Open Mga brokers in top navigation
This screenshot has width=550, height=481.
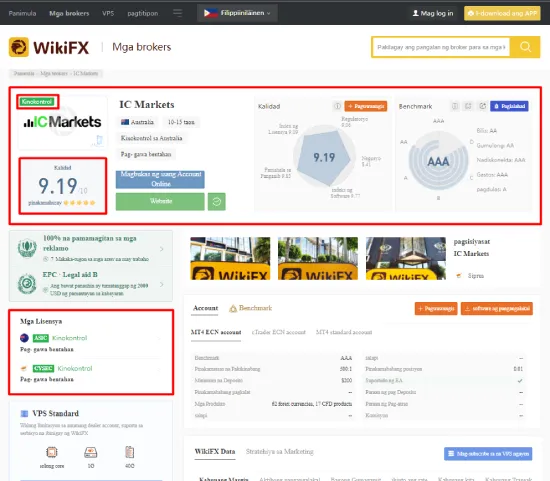(69, 13)
